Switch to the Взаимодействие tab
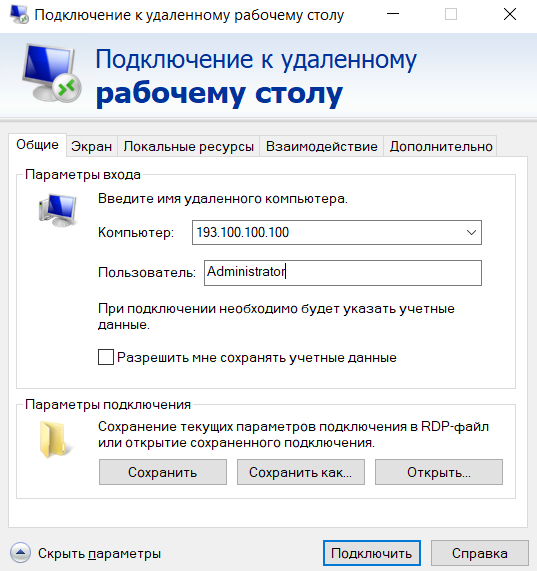 (x=321, y=146)
